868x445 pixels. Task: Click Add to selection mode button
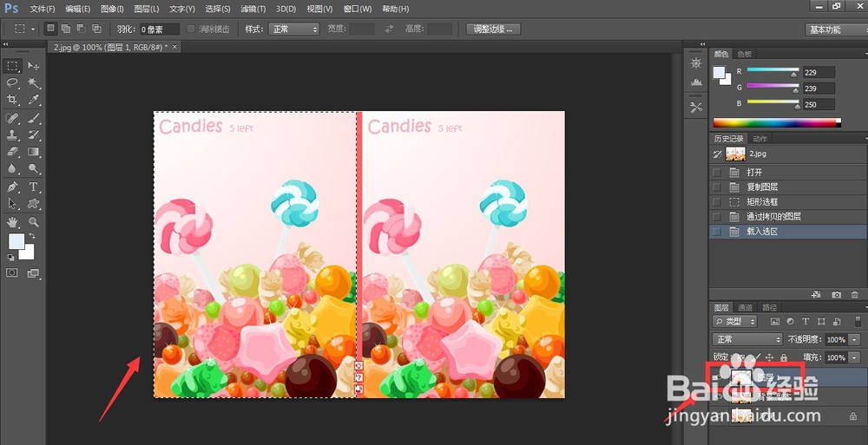point(66,29)
